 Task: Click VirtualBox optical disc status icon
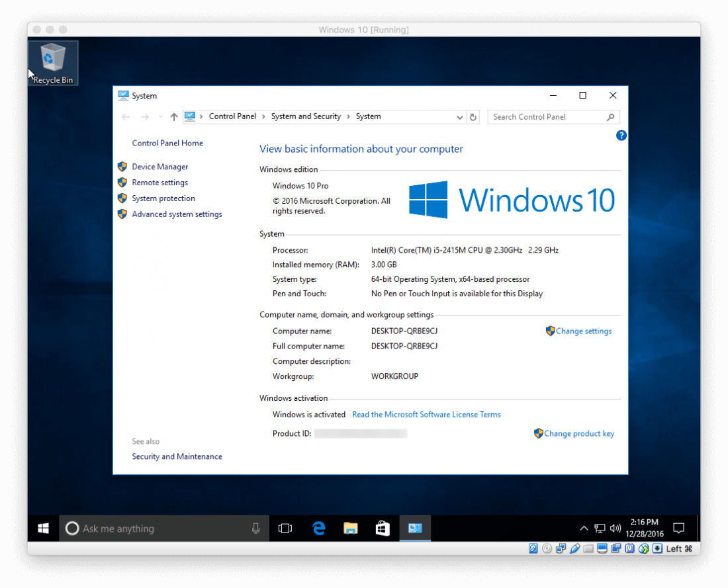[x=547, y=548]
